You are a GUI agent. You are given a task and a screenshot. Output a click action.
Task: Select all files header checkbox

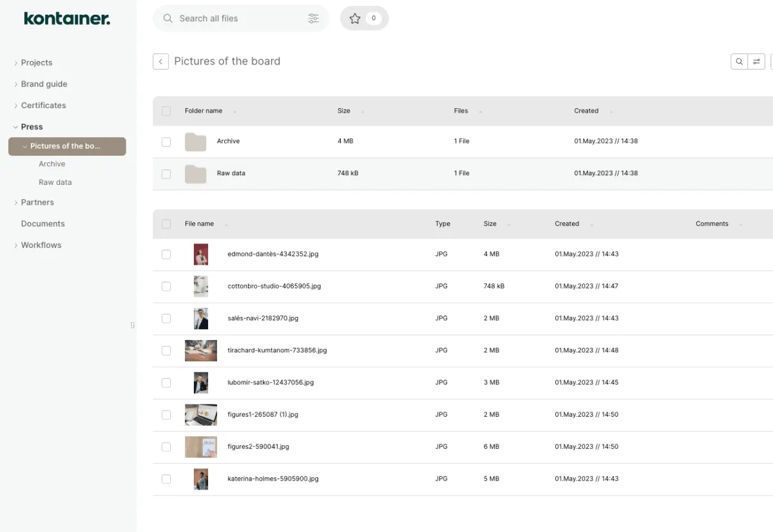[166, 224]
